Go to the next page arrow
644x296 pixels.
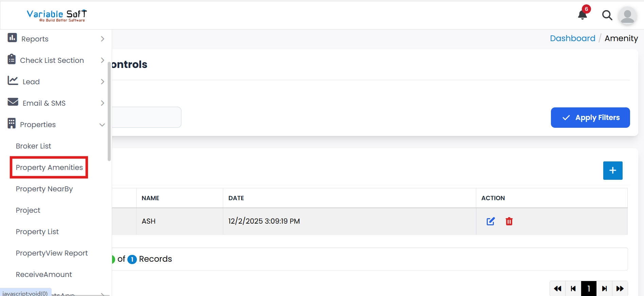pyautogui.click(x=604, y=289)
